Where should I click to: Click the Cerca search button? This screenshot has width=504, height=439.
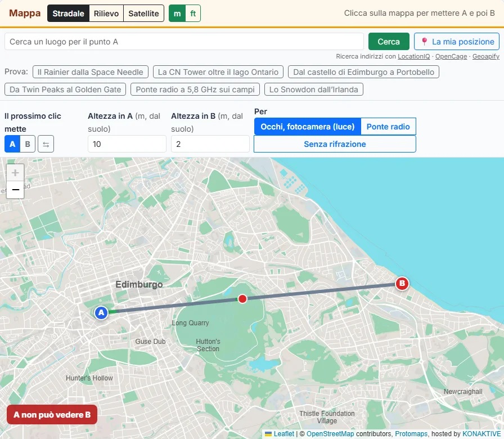click(389, 42)
